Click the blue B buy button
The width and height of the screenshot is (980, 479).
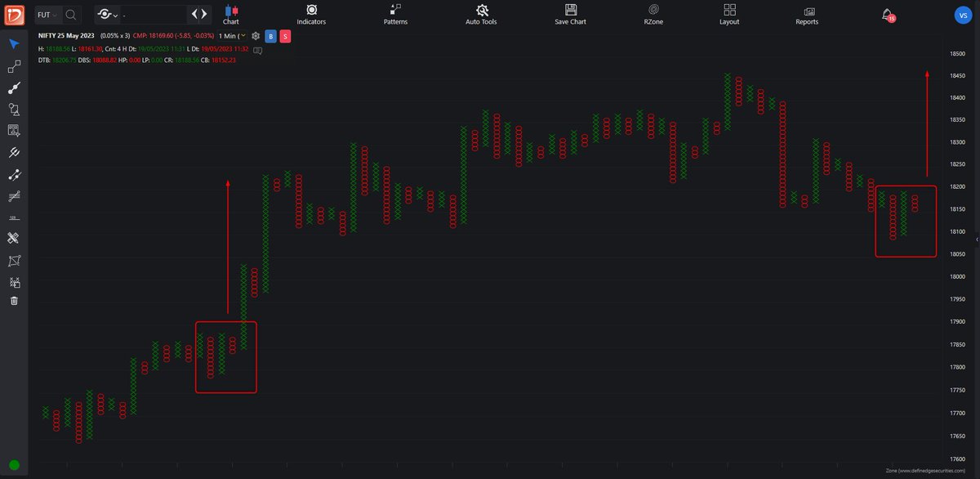[270, 36]
